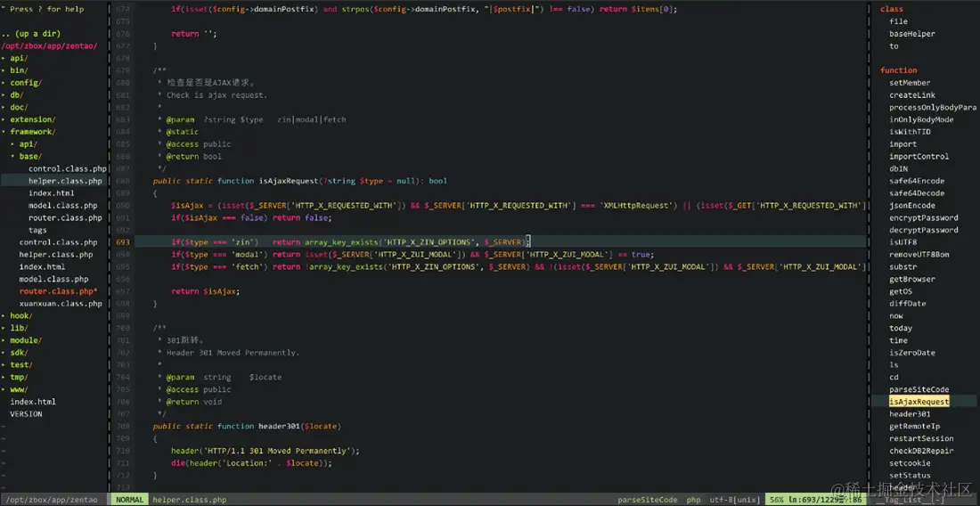Image resolution: width=980 pixels, height=506 pixels.
Task: Jump to the baseHelper class tag
Action: [x=912, y=34]
